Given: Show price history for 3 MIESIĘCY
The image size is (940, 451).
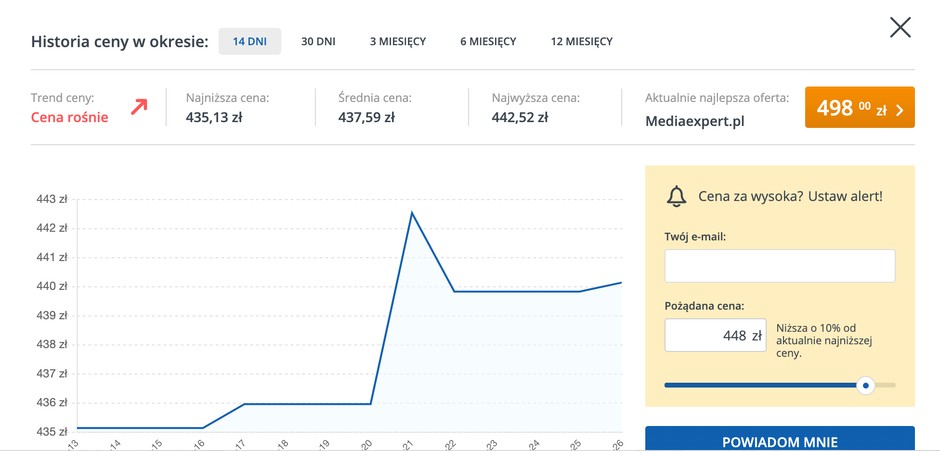Looking at the screenshot, I should click(398, 41).
